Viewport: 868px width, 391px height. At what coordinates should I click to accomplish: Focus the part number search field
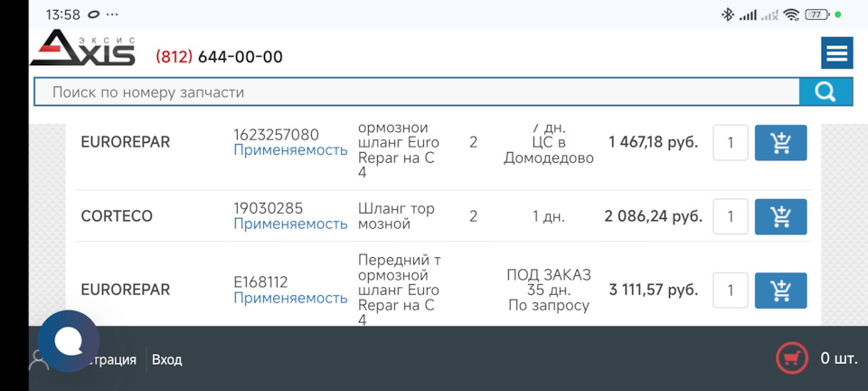[416, 92]
